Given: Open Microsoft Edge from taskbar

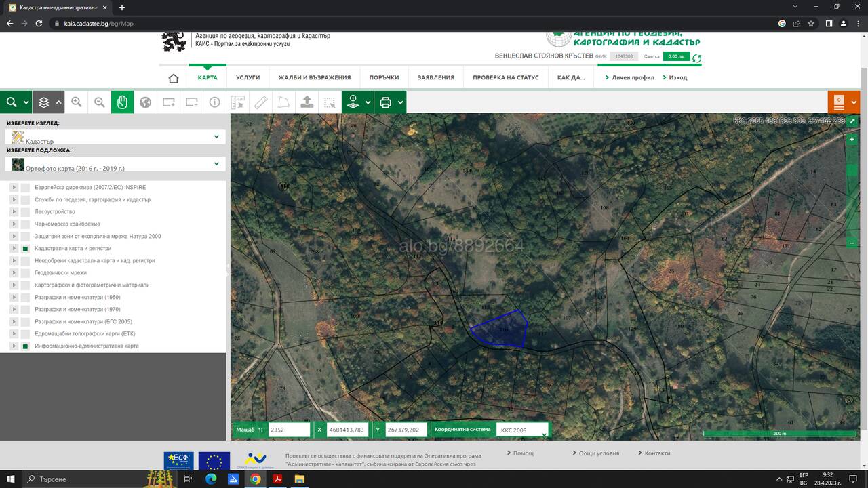Looking at the screenshot, I should click(x=211, y=479).
